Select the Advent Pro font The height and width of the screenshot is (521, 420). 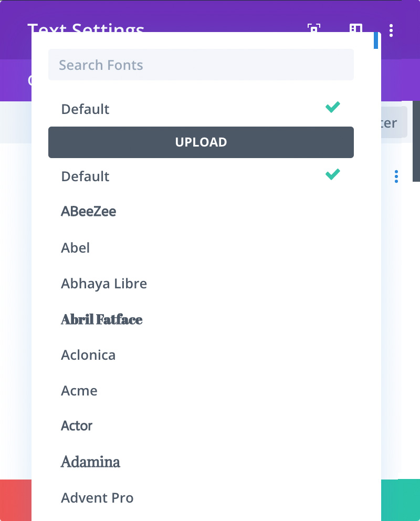pos(97,498)
